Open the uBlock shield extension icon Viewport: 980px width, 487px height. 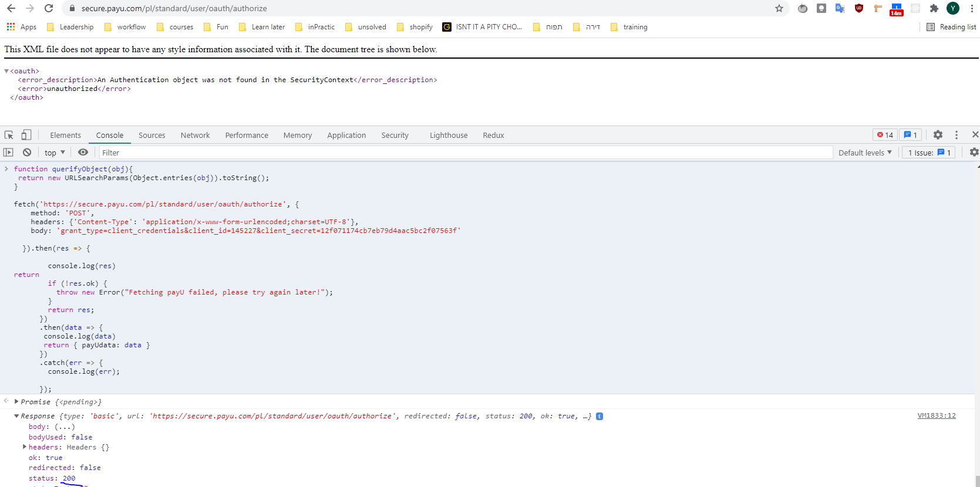coord(859,8)
